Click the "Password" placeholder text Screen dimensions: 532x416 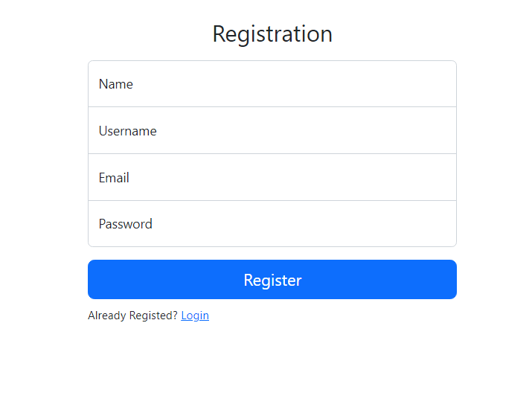126,224
